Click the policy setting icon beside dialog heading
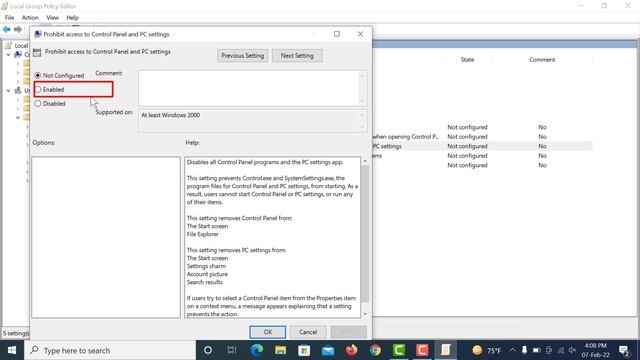Viewport: 640px width, 360px height. click(x=37, y=52)
